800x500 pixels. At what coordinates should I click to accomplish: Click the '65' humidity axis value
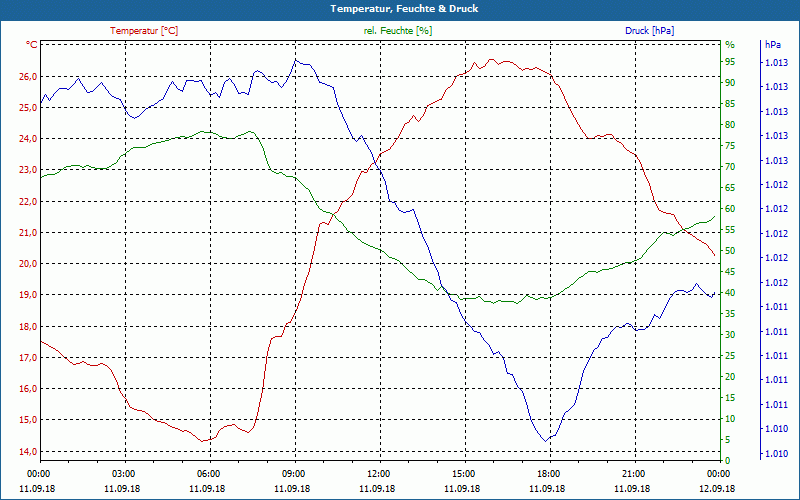pyautogui.click(x=730, y=188)
